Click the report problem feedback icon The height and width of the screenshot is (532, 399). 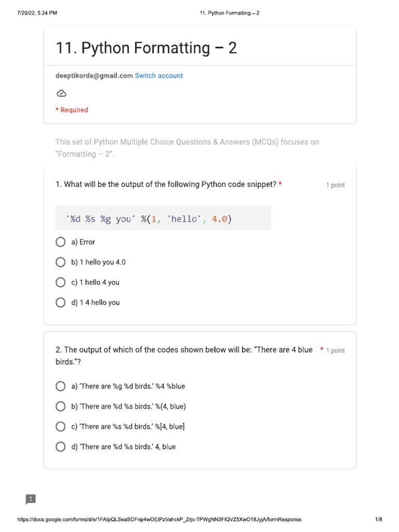(x=31, y=499)
